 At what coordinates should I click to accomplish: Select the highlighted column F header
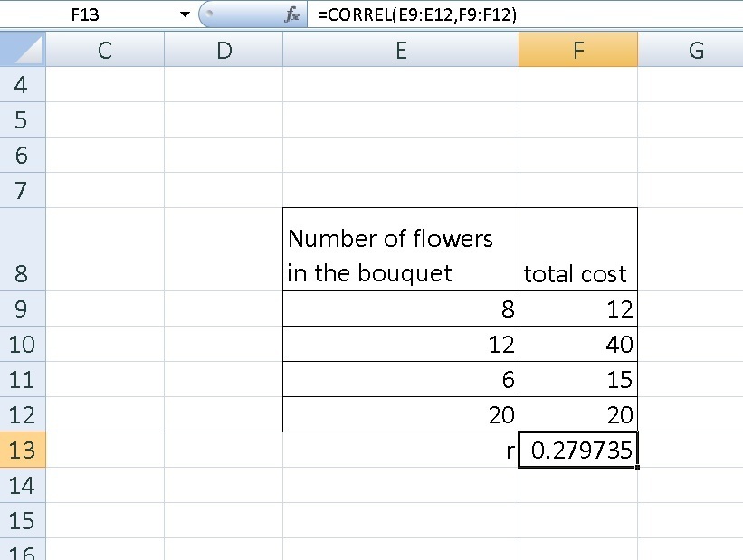[x=578, y=51]
